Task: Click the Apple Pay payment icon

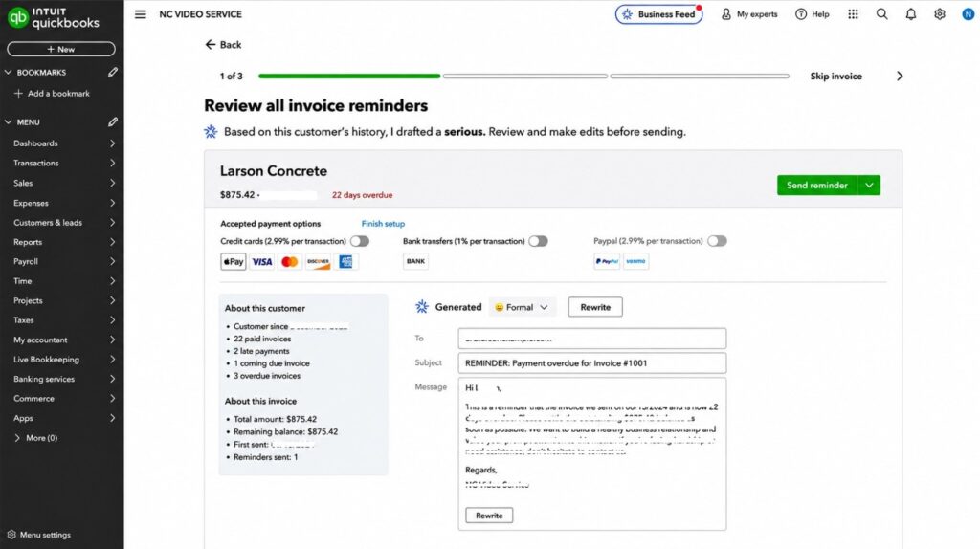Action: pyautogui.click(x=234, y=262)
